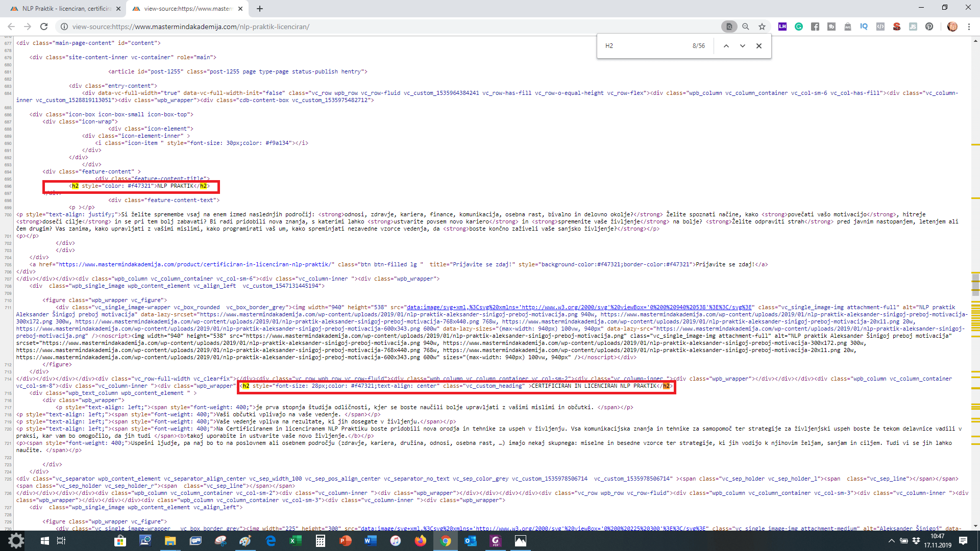Open Chrome three-dot menu

click(x=969, y=27)
